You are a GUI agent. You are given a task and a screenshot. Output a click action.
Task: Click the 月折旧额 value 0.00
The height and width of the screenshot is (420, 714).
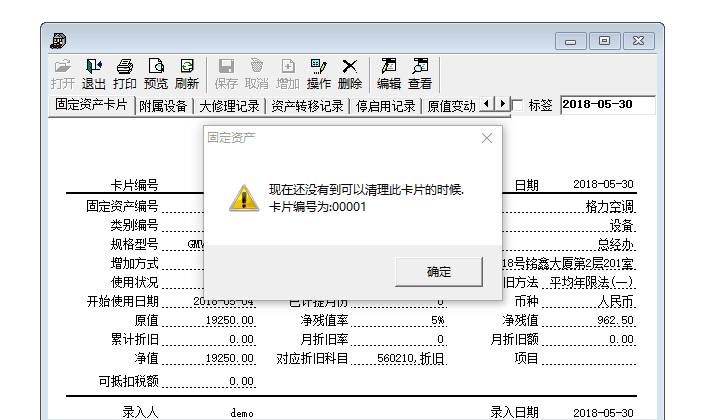(622, 340)
